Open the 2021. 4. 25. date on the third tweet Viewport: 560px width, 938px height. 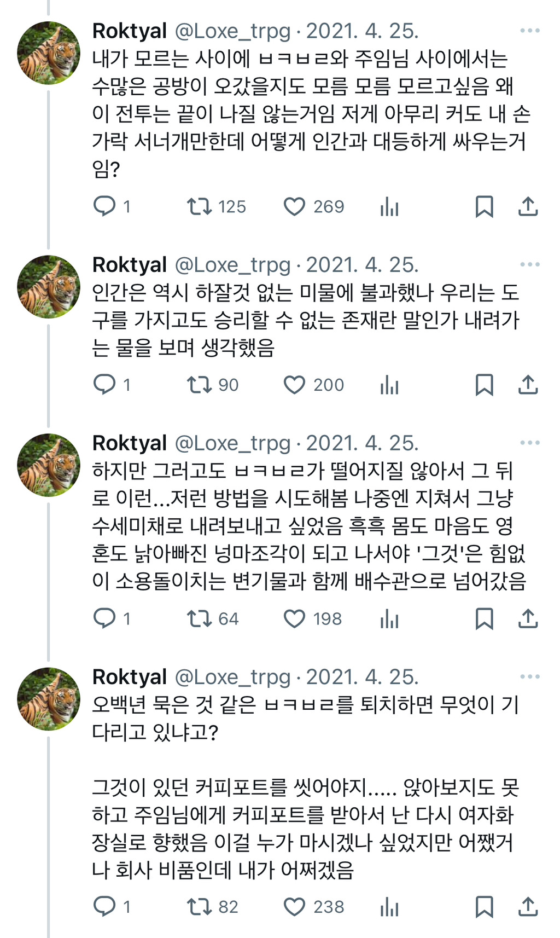[x=362, y=443]
